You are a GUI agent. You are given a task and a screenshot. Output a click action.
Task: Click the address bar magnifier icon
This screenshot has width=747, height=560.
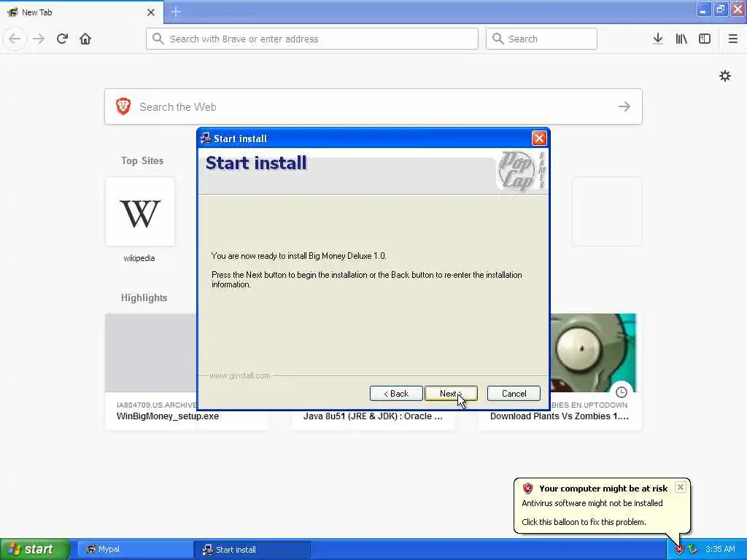pyautogui.click(x=158, y=39)
